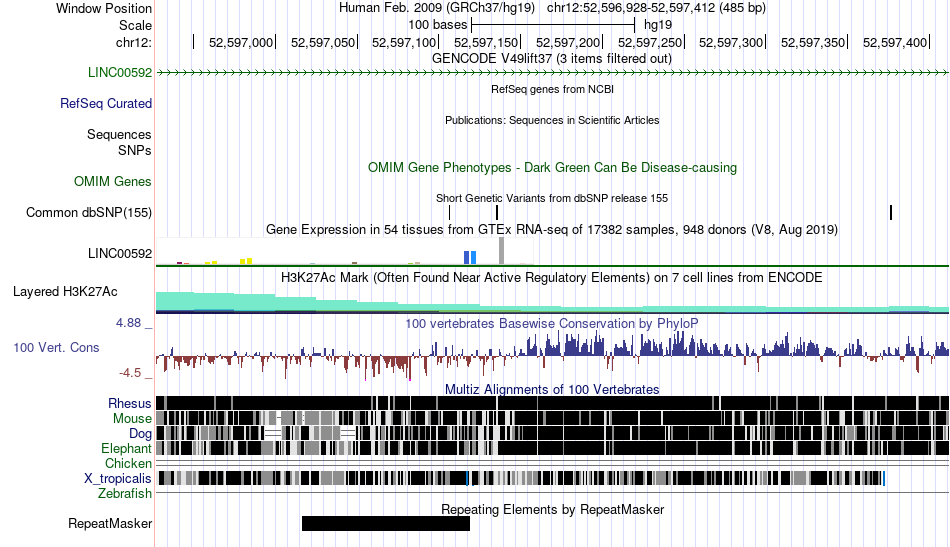The width and height of the screenshot is (950, 547).
Task: Click the GTEx Gene Expression track title
Action: point(552,230)
